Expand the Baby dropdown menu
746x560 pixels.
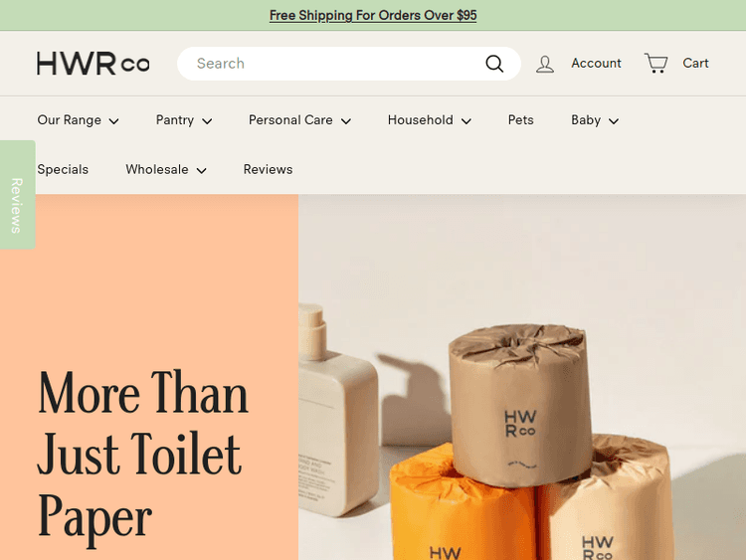594,120
